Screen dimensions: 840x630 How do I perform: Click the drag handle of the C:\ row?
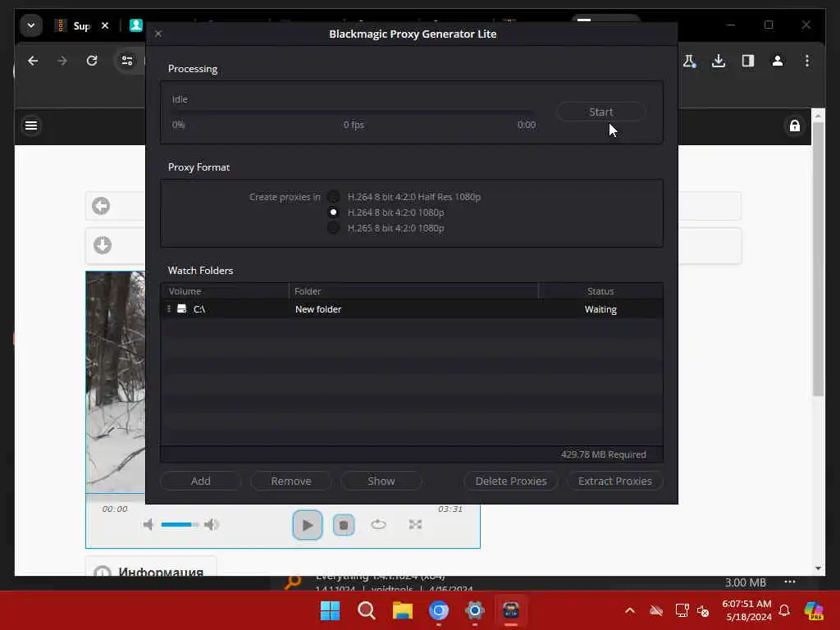(x=169, y=308)
